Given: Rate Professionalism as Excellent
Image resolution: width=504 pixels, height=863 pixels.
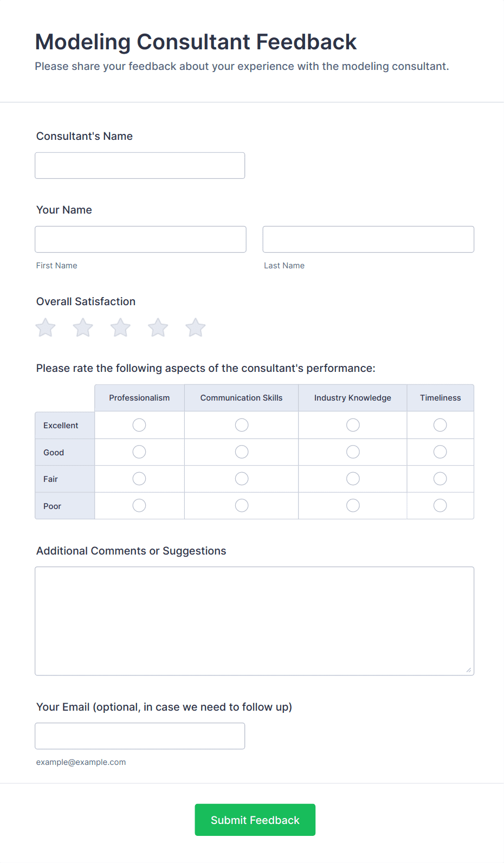Looking at the screenshot, I should [x=139, y=425].
